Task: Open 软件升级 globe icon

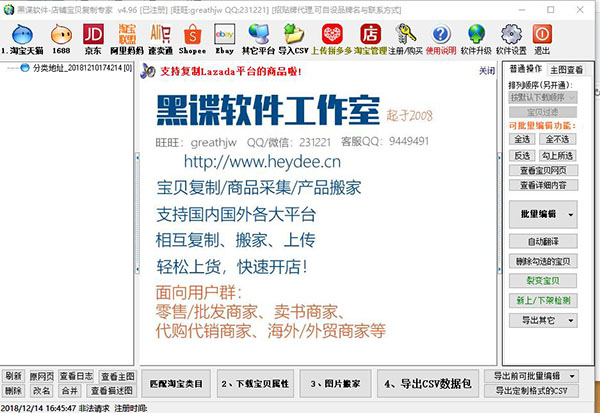Action: pos(476,34)
